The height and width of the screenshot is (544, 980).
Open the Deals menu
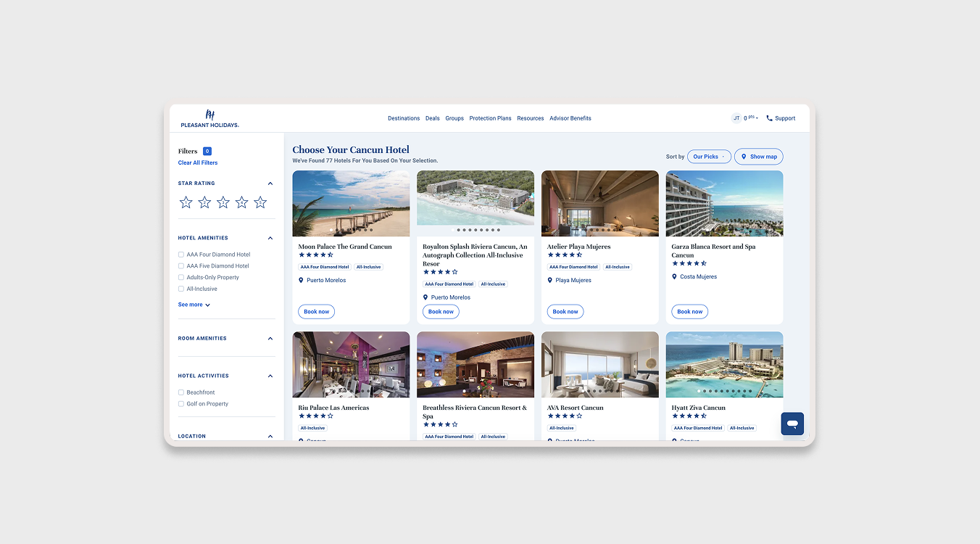[433, 118]
